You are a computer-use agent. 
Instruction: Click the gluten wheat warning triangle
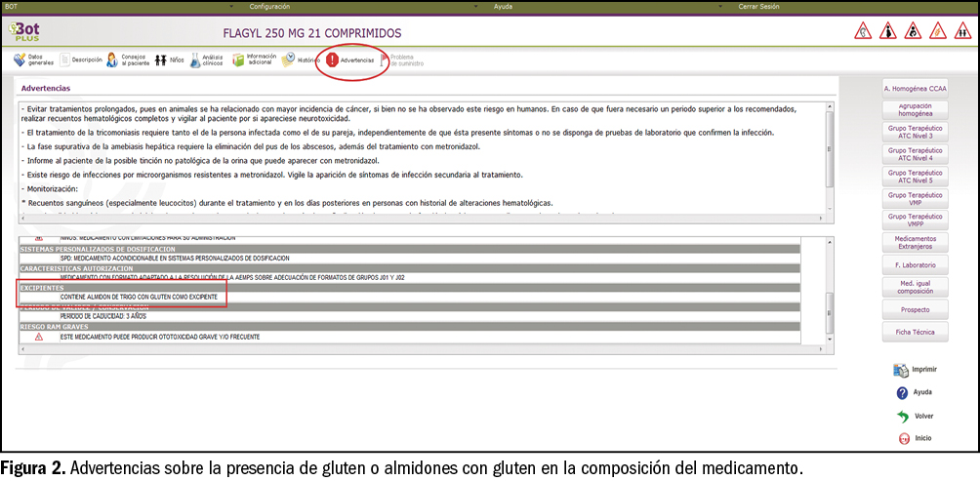tap(936, 32)
